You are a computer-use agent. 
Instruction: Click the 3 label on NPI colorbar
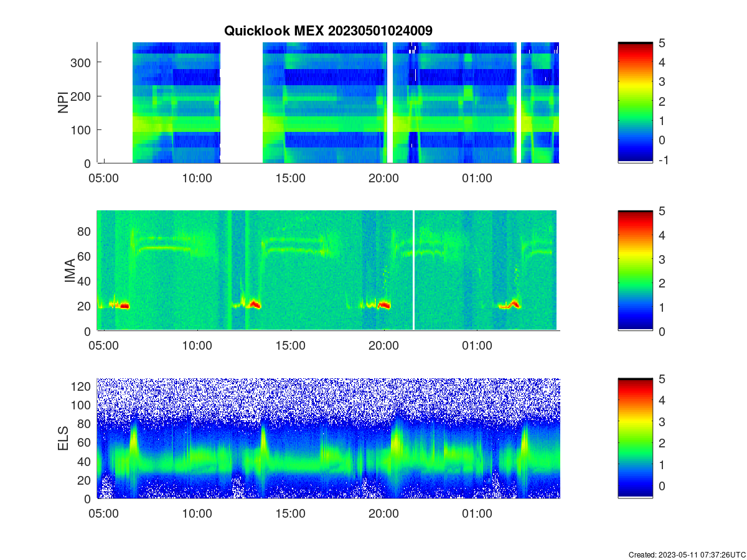(x=662, y=82)
